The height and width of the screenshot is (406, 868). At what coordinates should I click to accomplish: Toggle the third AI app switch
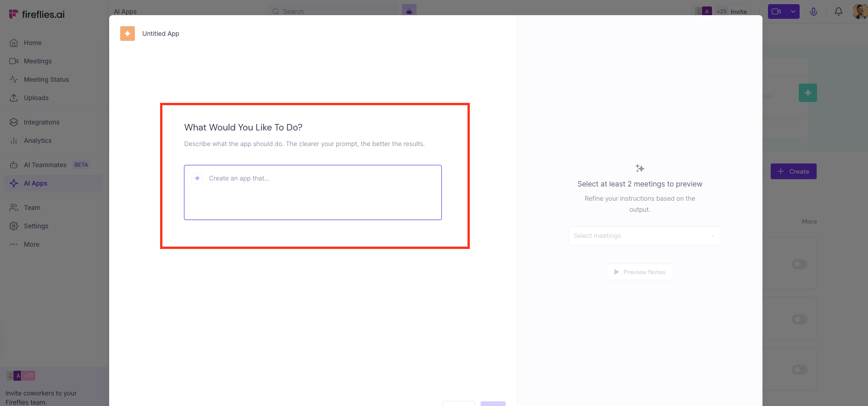click(x=799, y=370)
